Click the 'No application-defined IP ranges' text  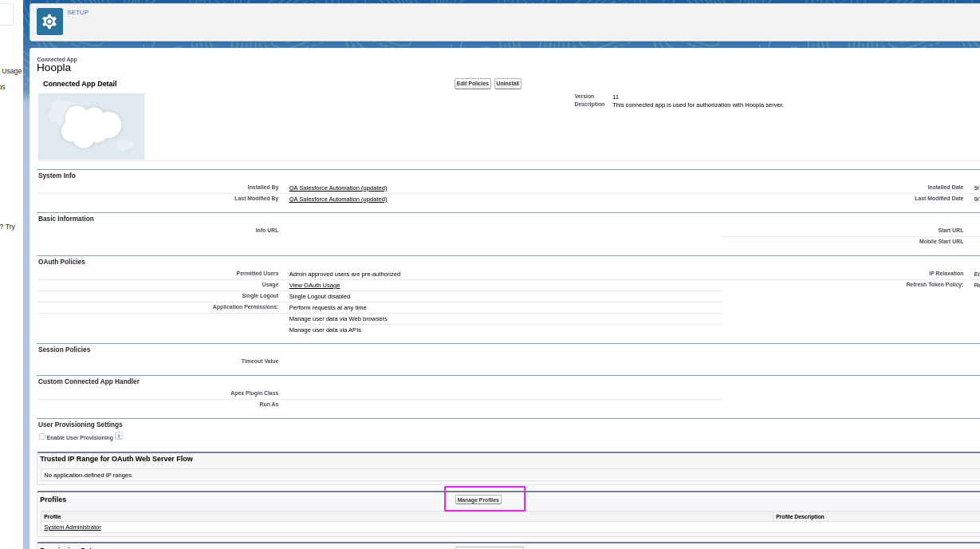88,476
